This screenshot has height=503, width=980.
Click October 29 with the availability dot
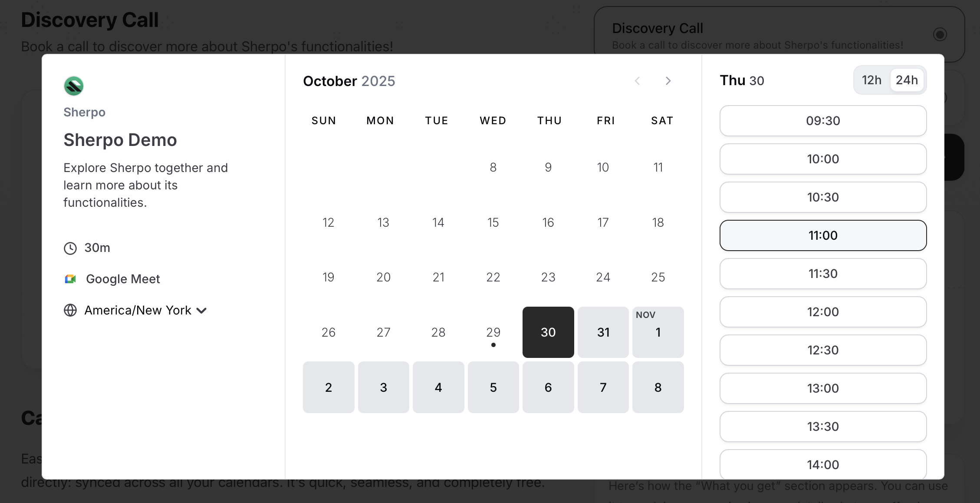(x=493, y=332)
